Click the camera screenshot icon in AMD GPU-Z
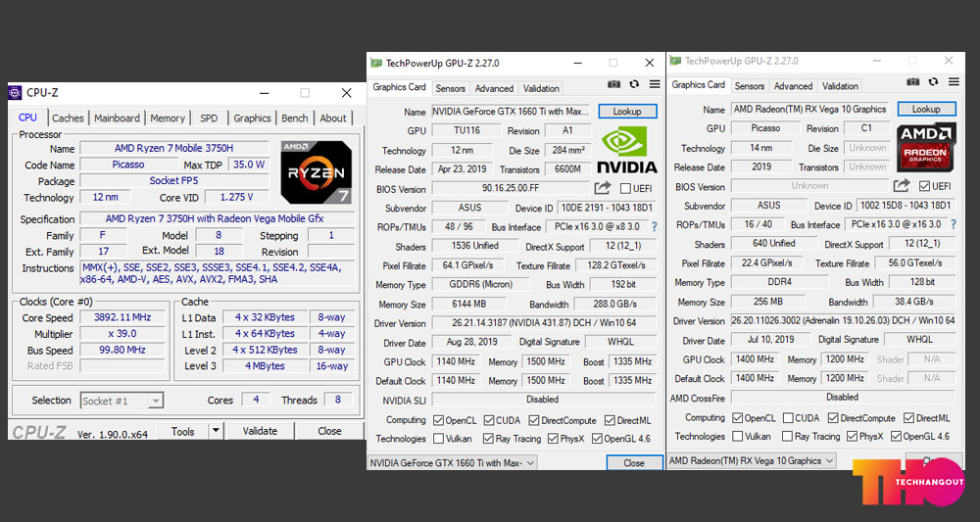The height and width of the screenshot is (522, 980). (x=913, y=82)
